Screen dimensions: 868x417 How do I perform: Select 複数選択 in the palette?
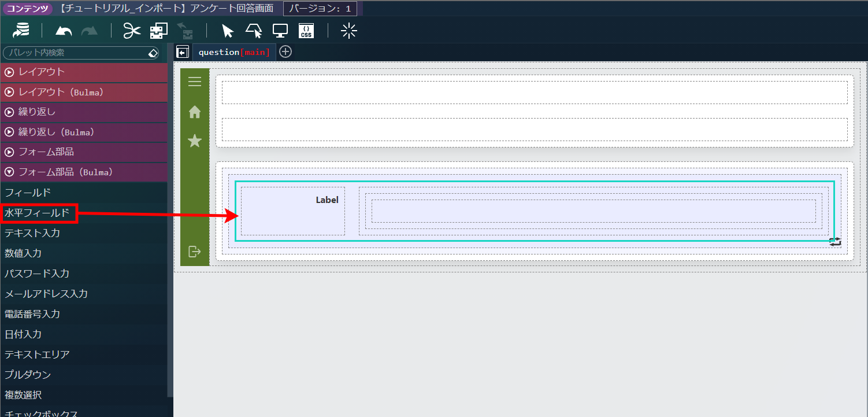pos(84,395)
